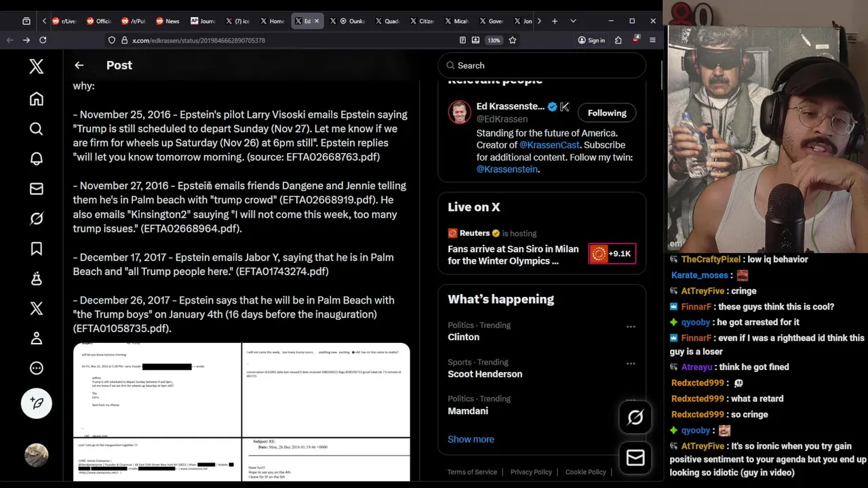
Task: Open the More circle icon in sidebar
Action: 37,368
